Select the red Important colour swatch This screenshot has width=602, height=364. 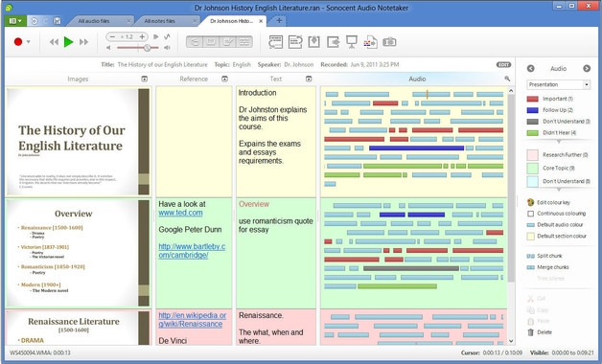(x=533, y=99)
